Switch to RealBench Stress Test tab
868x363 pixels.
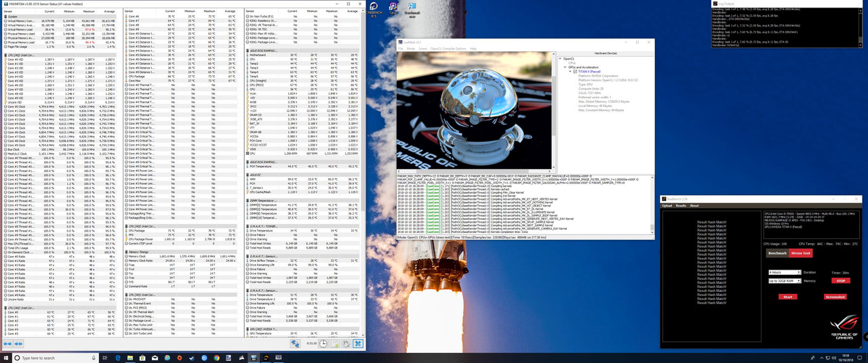tap(801, 253)
